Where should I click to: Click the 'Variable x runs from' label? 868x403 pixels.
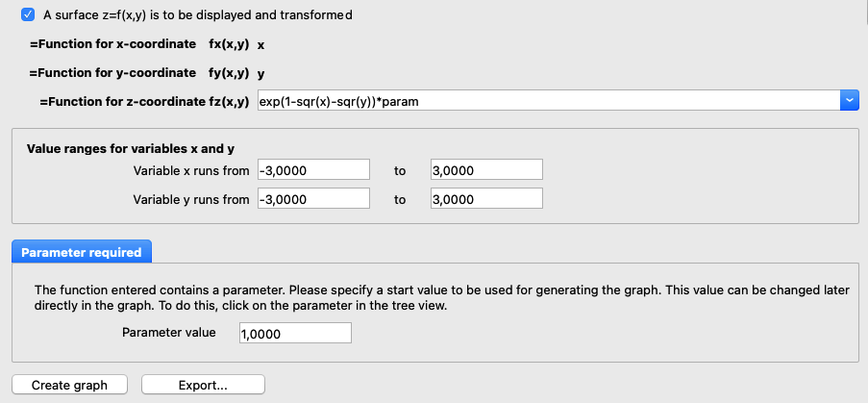(x=191, y=170)
